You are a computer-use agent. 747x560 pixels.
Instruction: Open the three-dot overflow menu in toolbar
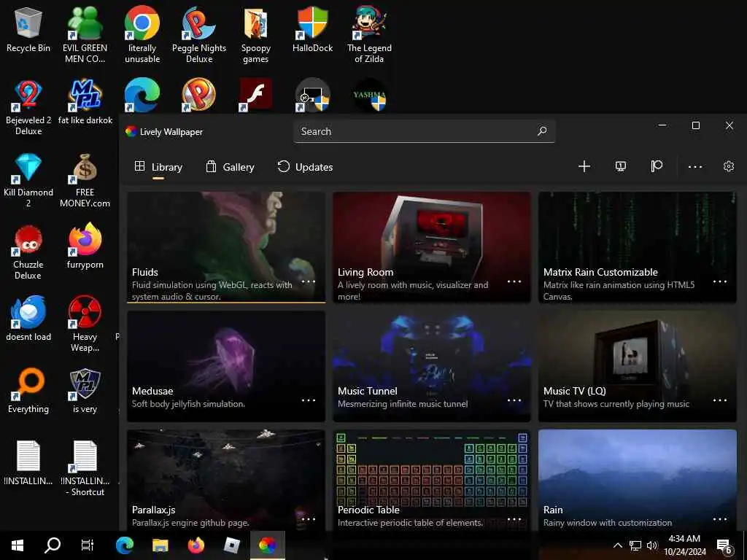tap(695, 167)
